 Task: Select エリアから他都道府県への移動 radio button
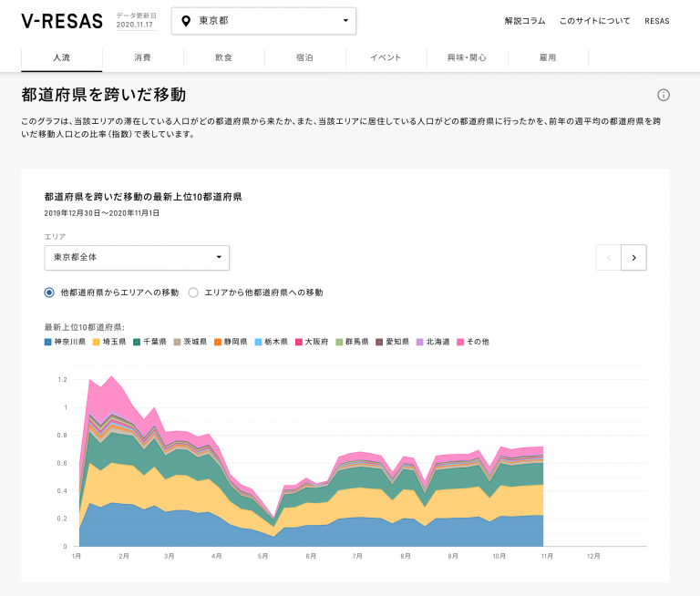193,293
